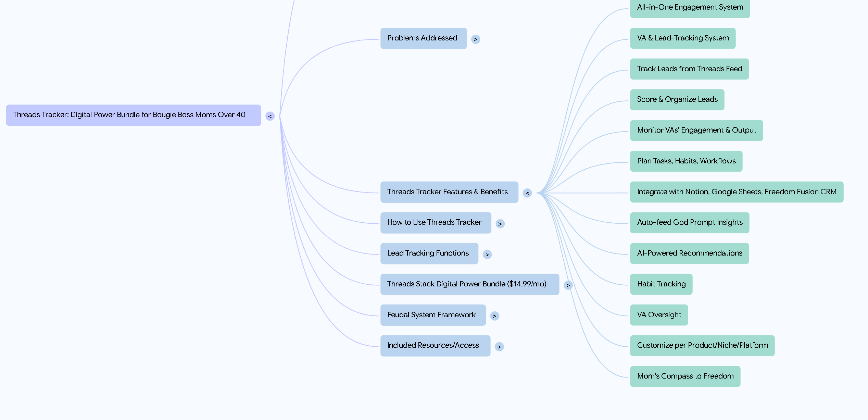The width and height of the screenshot is (868, 420).
Task: Select the root Threads Tracker bundle node
Action: [133, 115]
